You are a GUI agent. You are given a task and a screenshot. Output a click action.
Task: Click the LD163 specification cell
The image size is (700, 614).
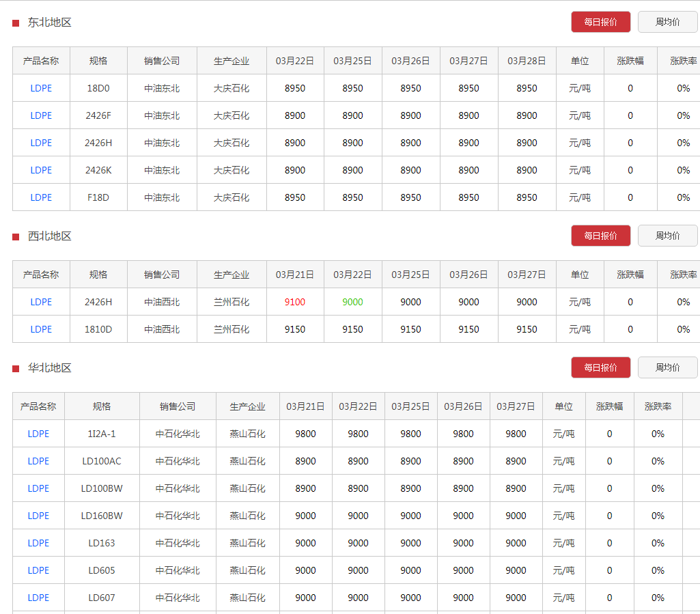click(102, 543)
